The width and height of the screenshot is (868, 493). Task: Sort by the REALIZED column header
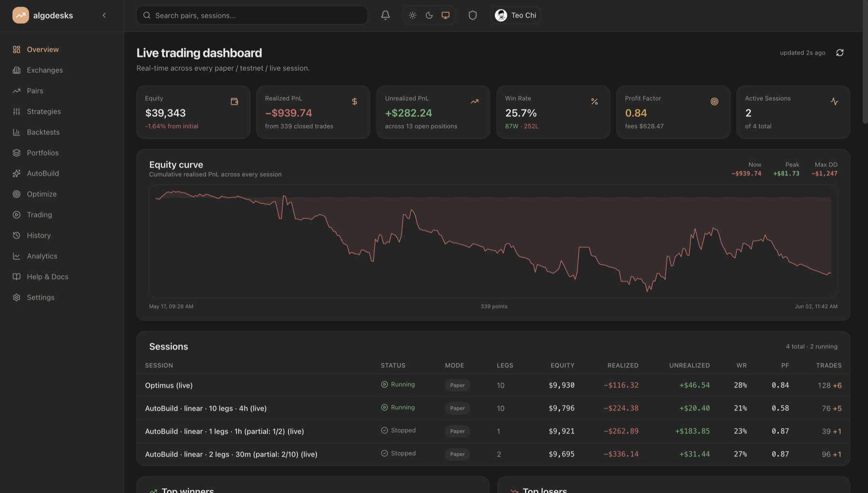click(x=623, y=366)
